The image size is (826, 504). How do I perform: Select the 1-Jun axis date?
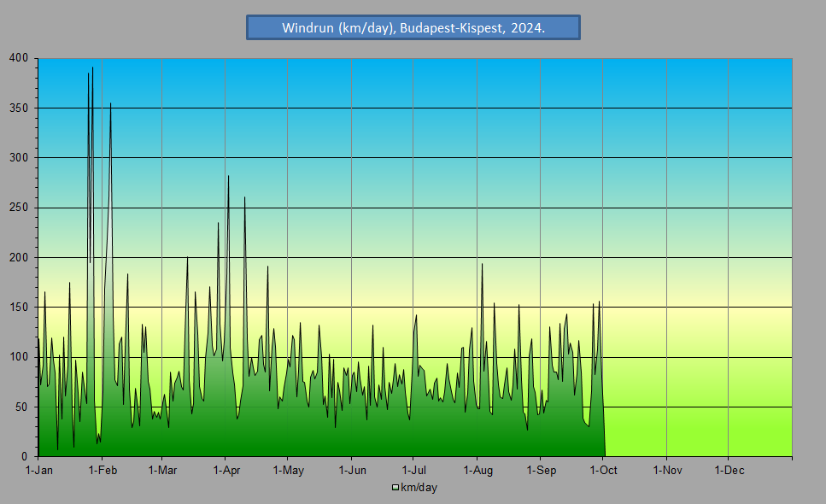coord(352,471)
